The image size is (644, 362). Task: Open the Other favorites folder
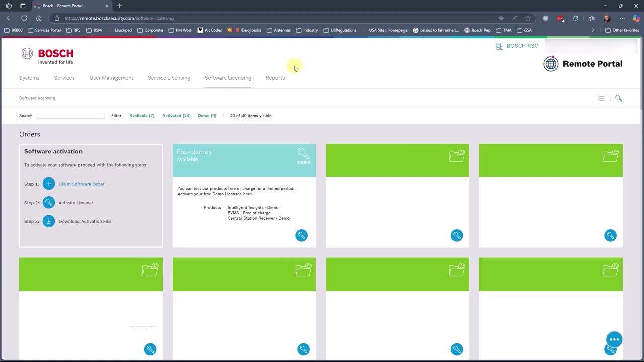pyautogui.click(x=622, y=30)
